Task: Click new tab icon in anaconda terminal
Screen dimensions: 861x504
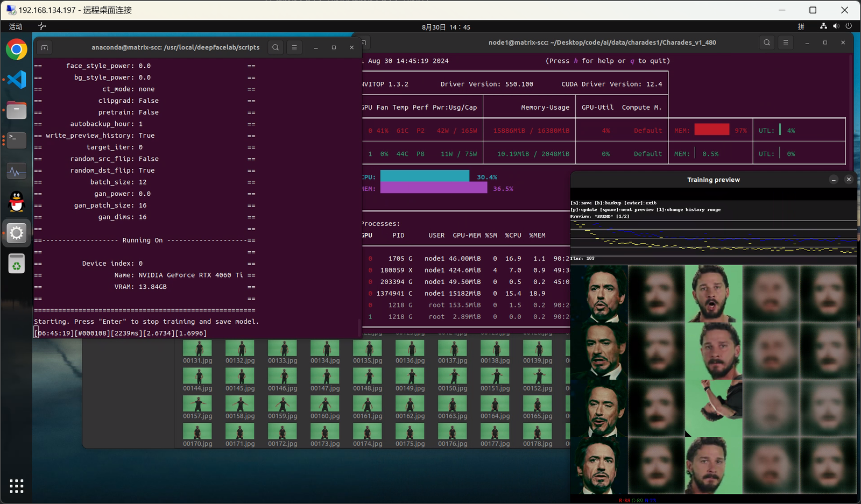Action: tap(45, 47)
